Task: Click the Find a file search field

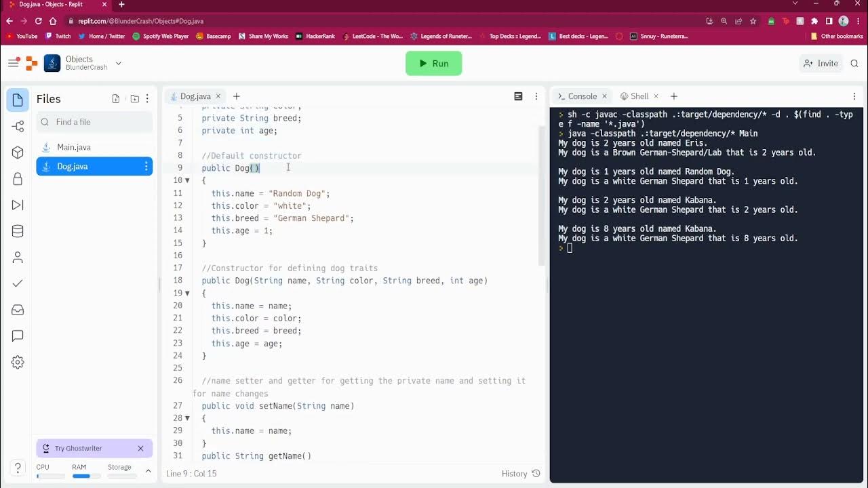Action: [94, 122]
